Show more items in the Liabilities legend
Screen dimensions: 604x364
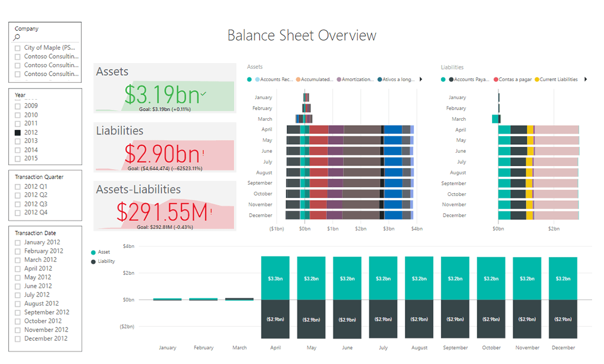click(585, 79)
